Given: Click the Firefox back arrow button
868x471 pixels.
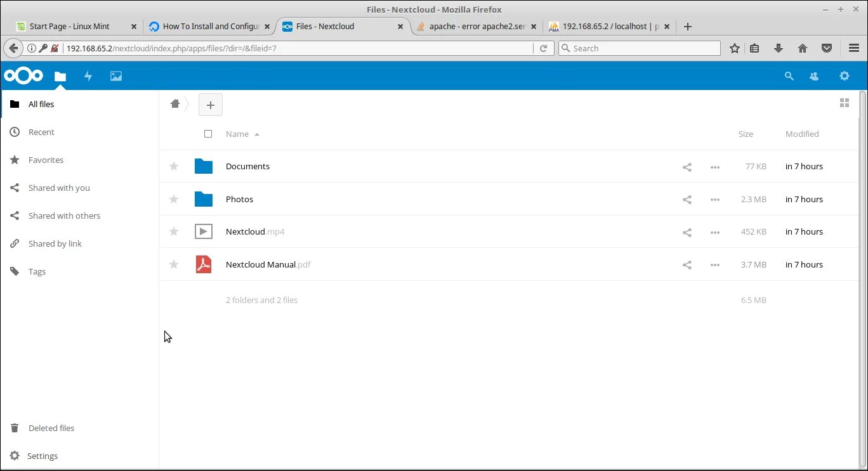Looking at the screenshot, I should tap(13, 48).
